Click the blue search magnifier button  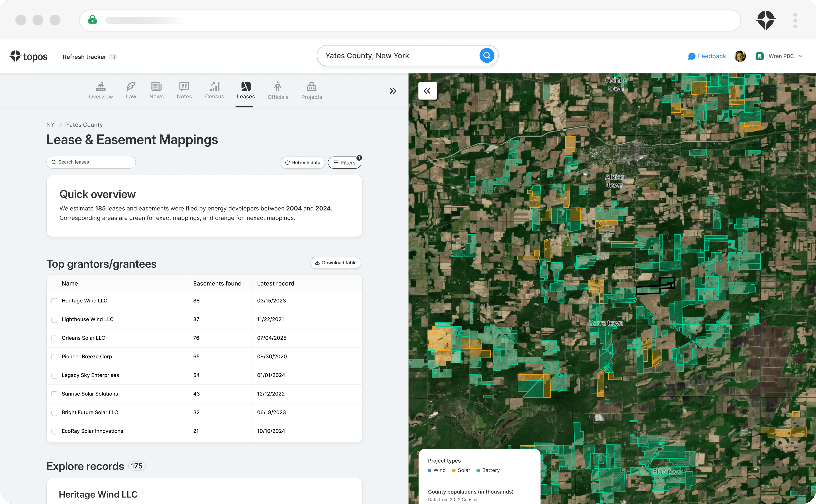point(487,55)
